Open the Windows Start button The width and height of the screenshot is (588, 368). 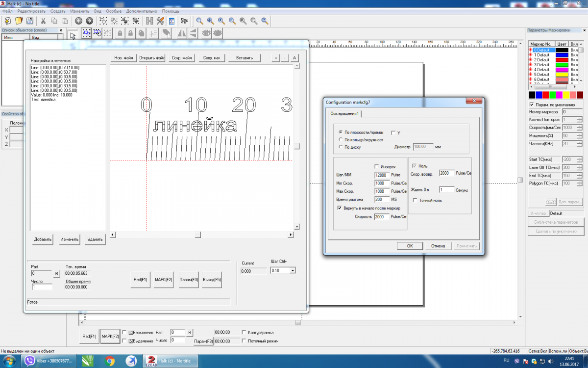[x=9, y=361]
